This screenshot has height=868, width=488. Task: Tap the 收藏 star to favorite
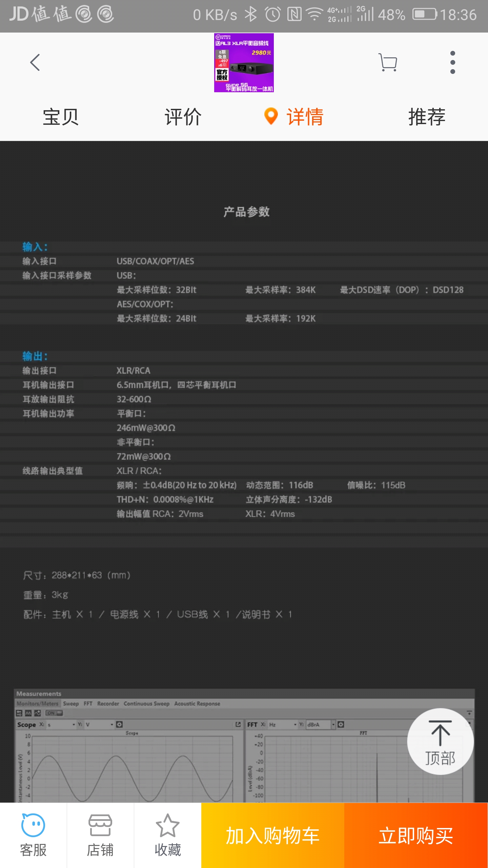pos(168,835)
